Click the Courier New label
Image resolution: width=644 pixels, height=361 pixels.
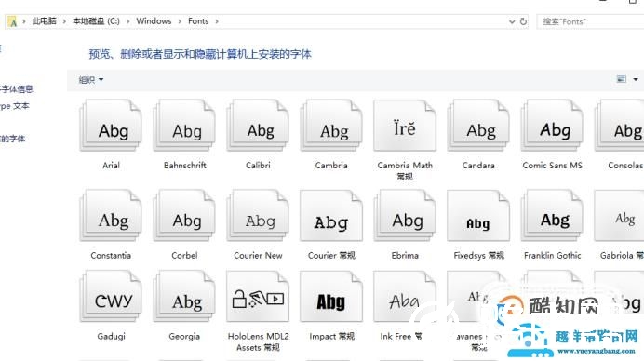[258, 256]
